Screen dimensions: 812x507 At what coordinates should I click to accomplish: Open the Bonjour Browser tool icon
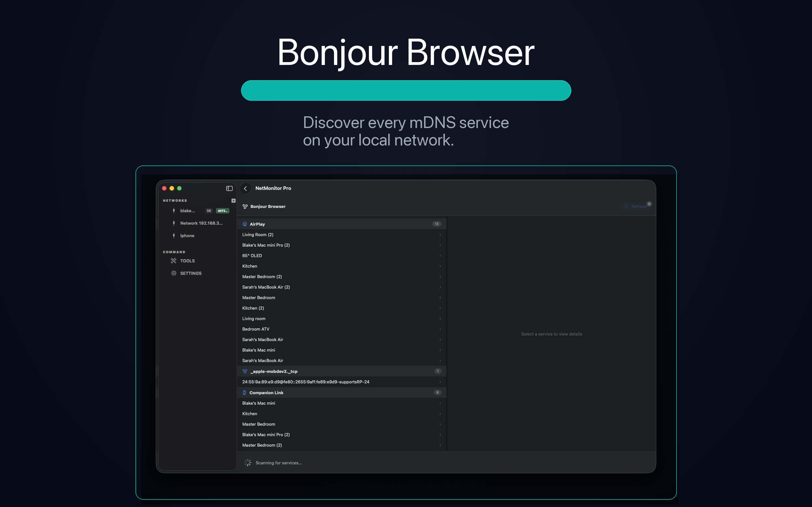click(245, 207)
